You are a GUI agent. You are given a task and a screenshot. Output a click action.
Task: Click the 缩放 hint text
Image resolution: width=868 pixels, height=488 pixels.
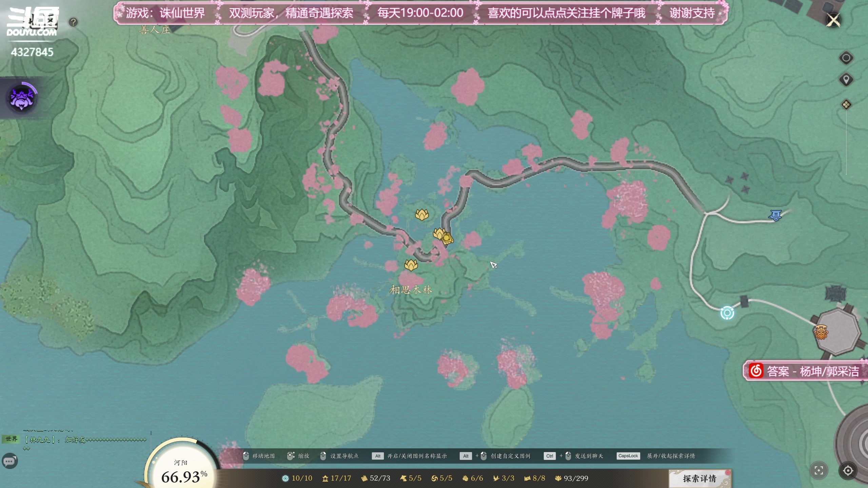[304, 456]
